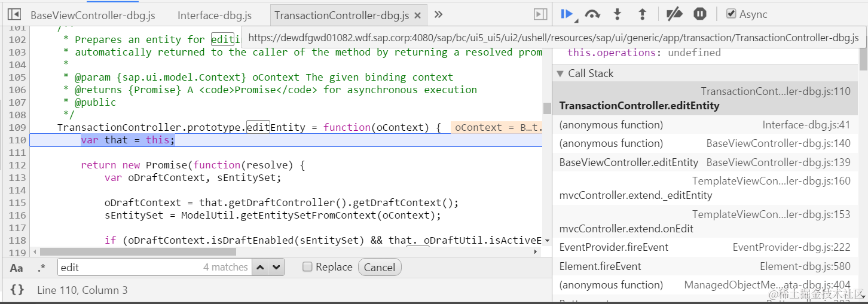Select mvcController.extend.onEdit stack frame

705,222
